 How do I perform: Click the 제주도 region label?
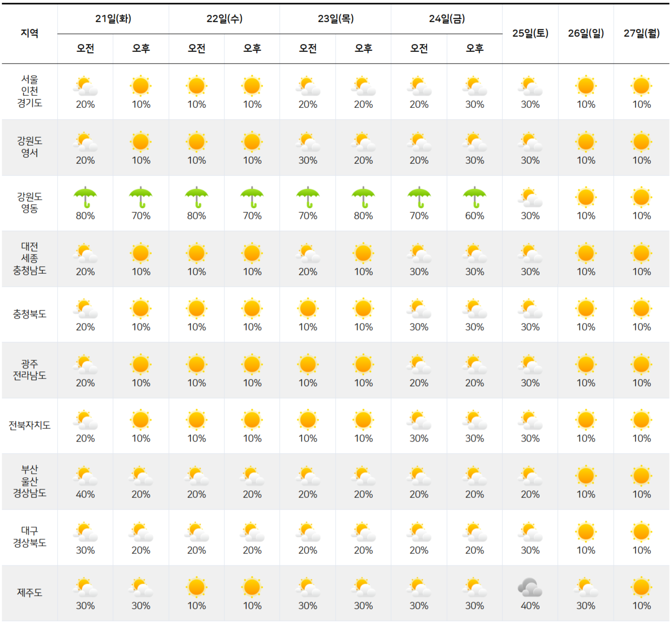(30, 593)
